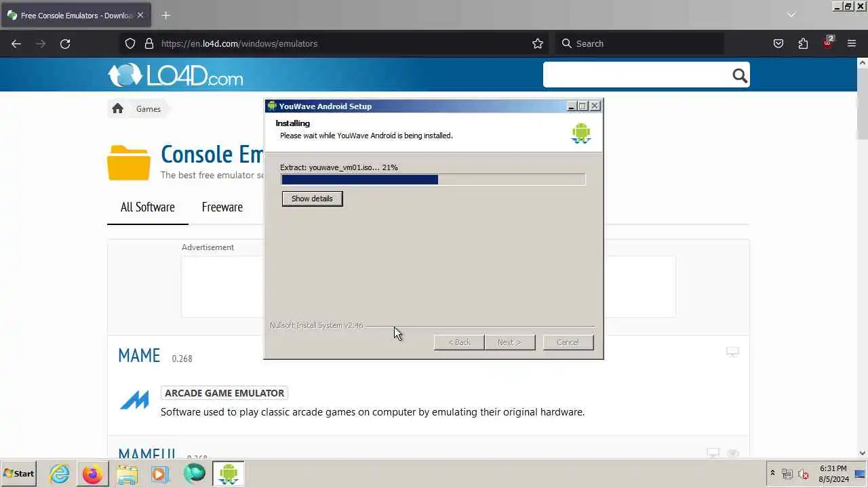Image resolution: width=868 pixels, height=488 pixels.
Task: Click Show details in the YouWave installer
Action: click(x=312, y=199)
